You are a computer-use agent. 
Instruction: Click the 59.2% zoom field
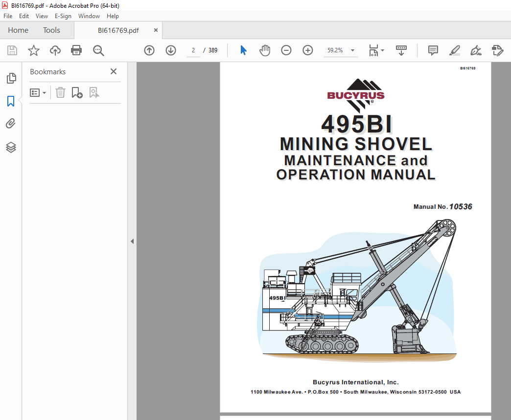pos(335,50)
